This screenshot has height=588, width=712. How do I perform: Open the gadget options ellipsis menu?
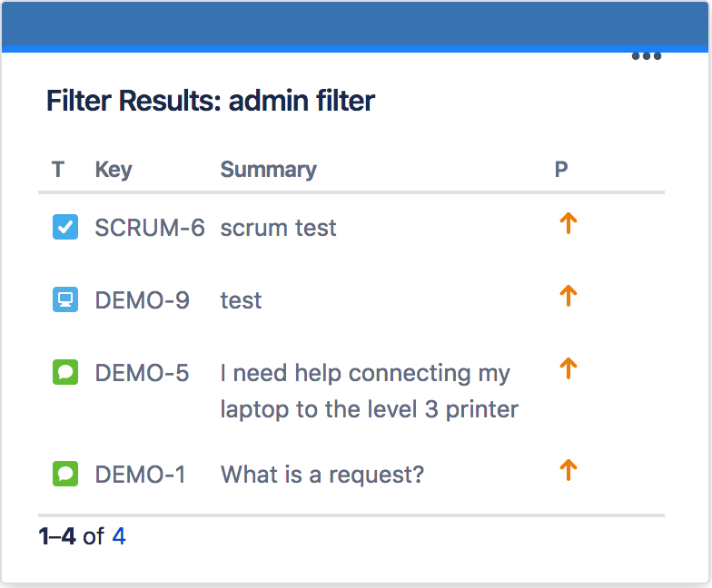[646, 56]
